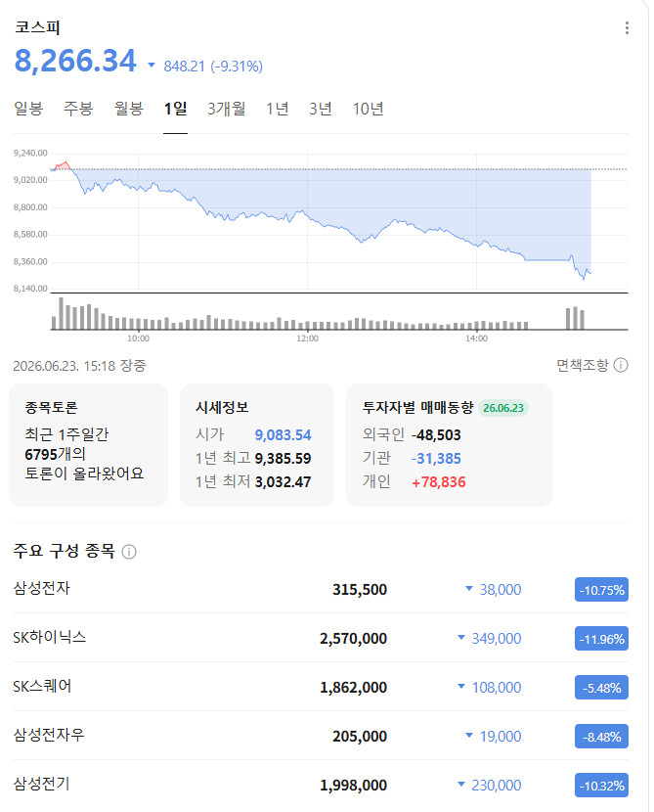Viewport: 654px width, 812px height.
Task: Click the 삼성전기 price 1,998,000
Action: click(353, 786)
